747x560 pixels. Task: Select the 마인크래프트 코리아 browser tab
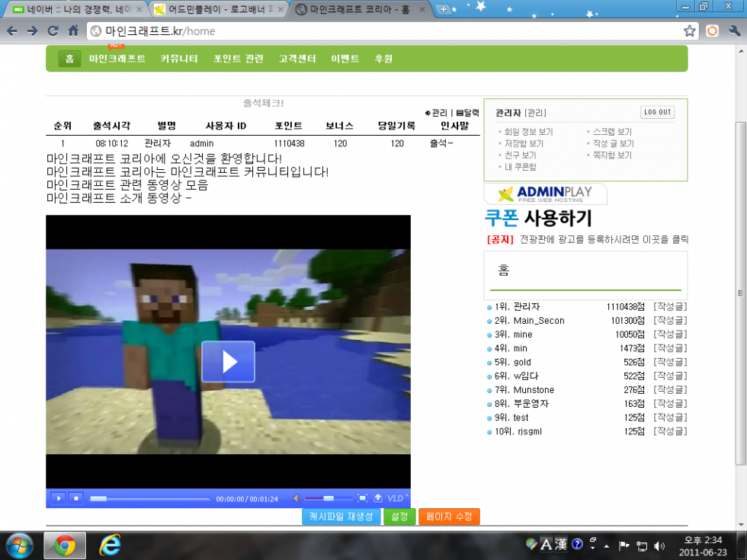360,9
